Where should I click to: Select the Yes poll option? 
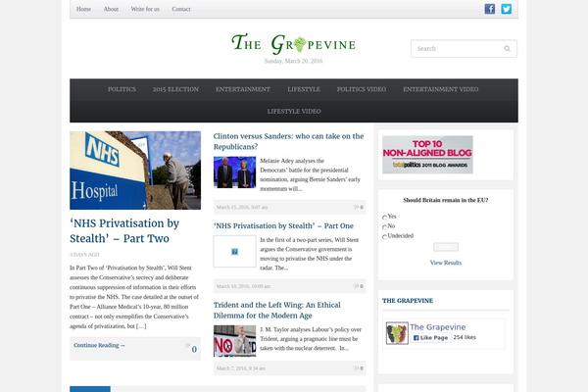click(384, 217)
